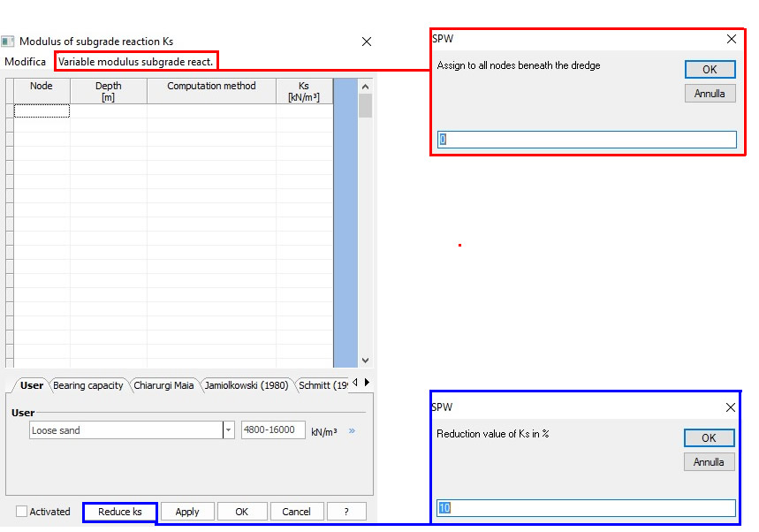Click the table's vertical scrollbar down arrow
The image size is (759, 532).
click(365, 360)
